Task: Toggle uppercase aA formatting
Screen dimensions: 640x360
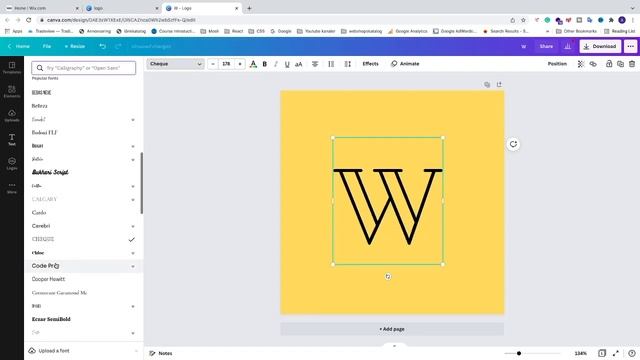Action: (298, 64)
